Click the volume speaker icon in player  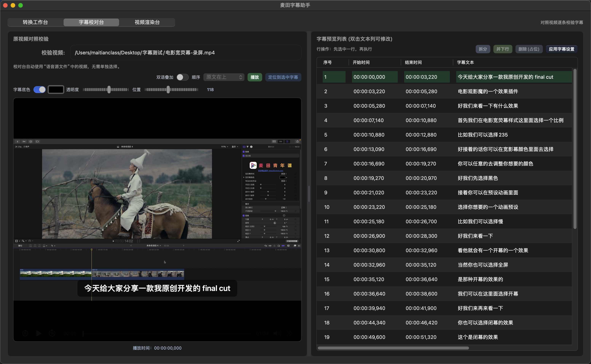tap(277, 333)
